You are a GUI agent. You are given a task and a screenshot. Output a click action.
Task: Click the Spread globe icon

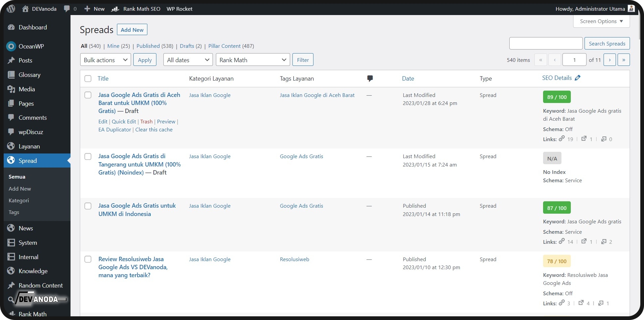pyautogui.click(x=11, y=161)
